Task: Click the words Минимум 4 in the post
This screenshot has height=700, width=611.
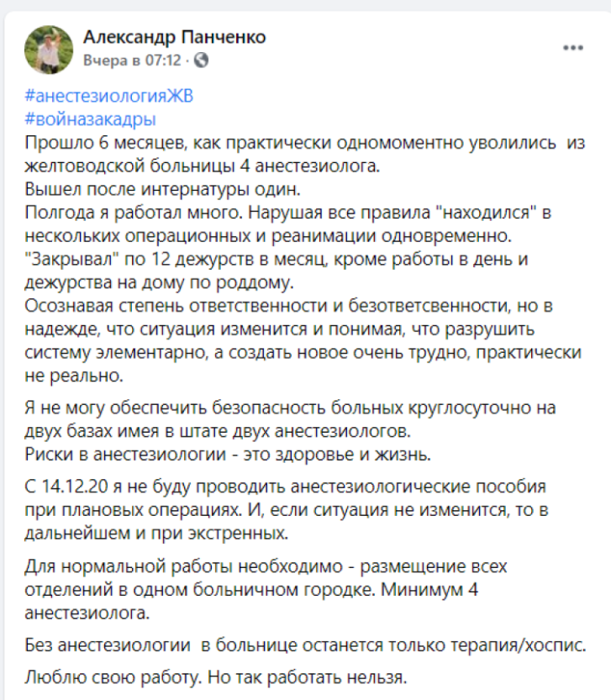Action: 429,590
